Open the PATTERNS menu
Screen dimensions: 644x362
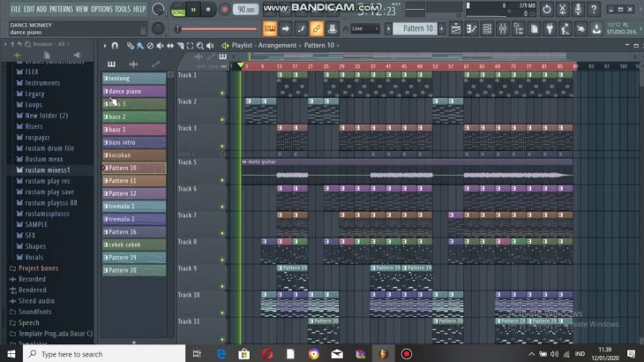(x=61, y=9)
